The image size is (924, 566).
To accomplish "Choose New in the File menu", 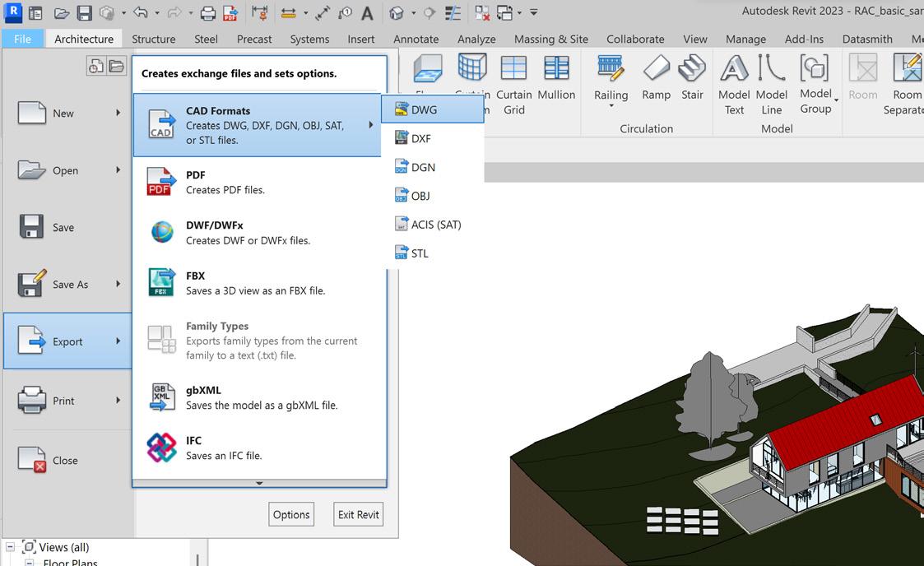I will [68, 113].
